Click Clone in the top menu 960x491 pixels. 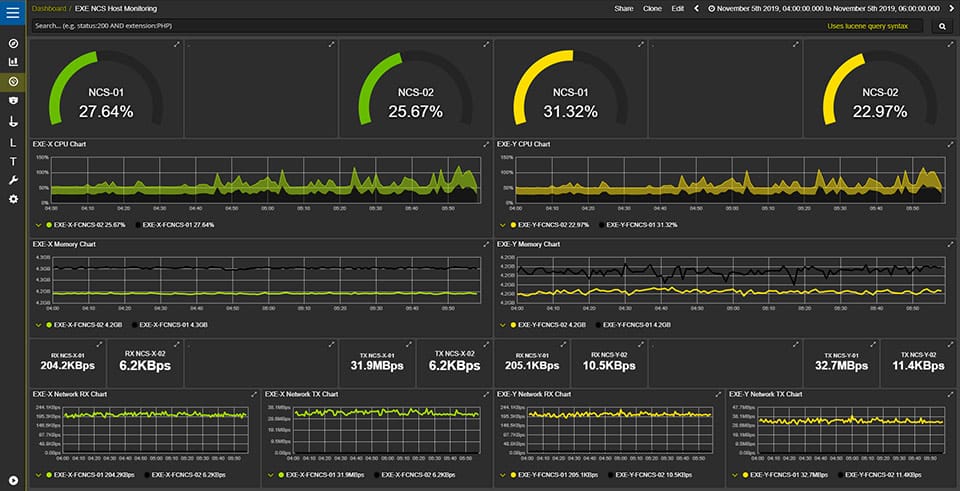(652, 9)
